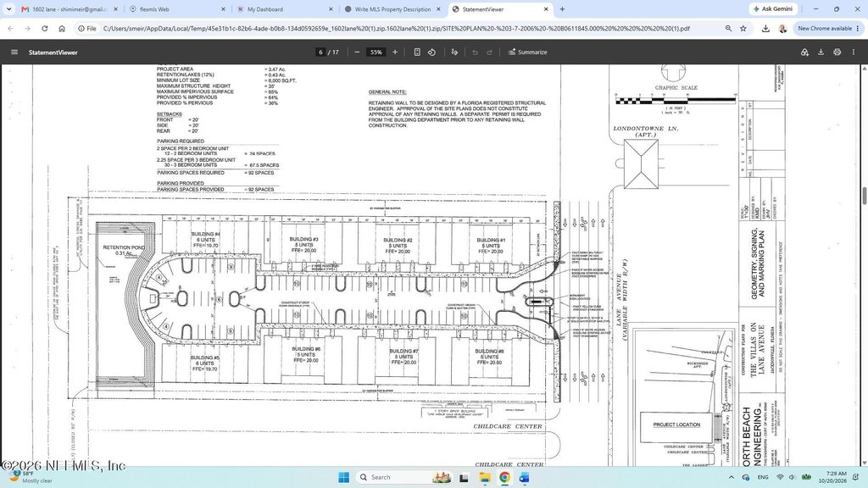Toggle the PDF sidebar menu
Viewport: 868px width, 488px height.
coord(14,52)
